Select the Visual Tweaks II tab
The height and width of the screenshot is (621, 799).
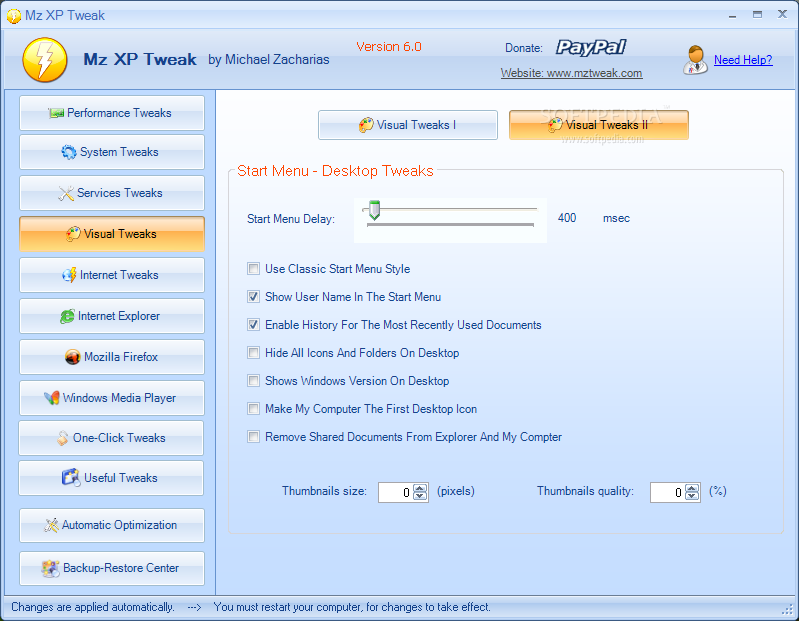pyautogui.click(x=599, y=125)
